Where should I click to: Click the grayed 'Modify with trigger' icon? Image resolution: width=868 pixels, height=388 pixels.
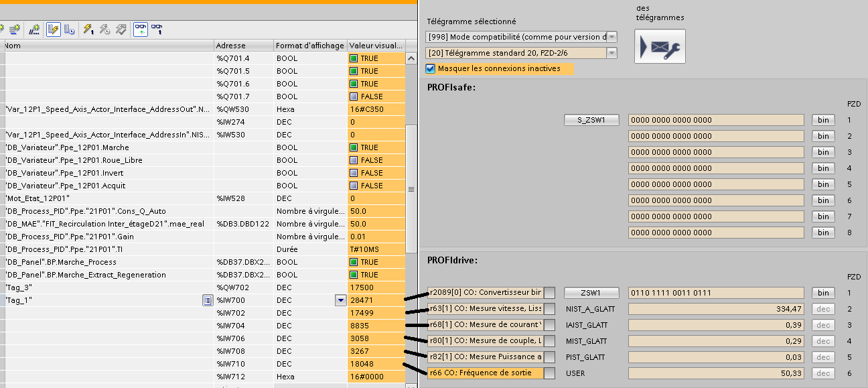click(105, 29)
